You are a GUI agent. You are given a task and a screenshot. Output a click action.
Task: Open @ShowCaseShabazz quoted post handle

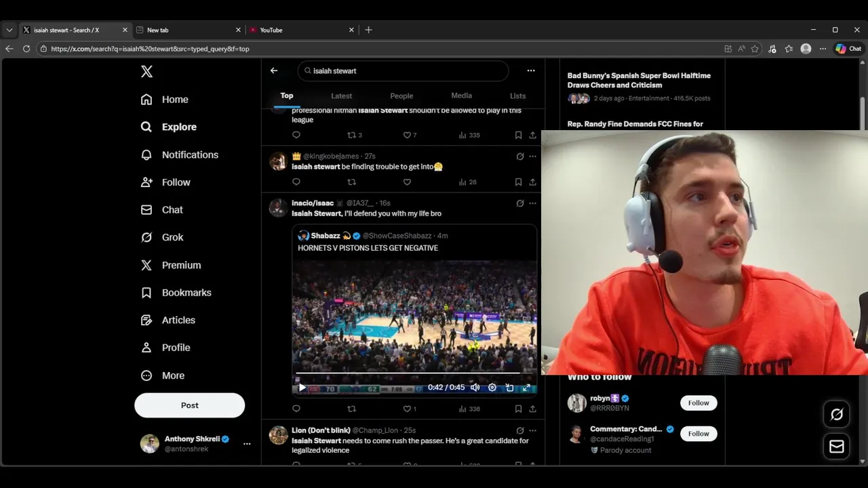pos(397,236)
